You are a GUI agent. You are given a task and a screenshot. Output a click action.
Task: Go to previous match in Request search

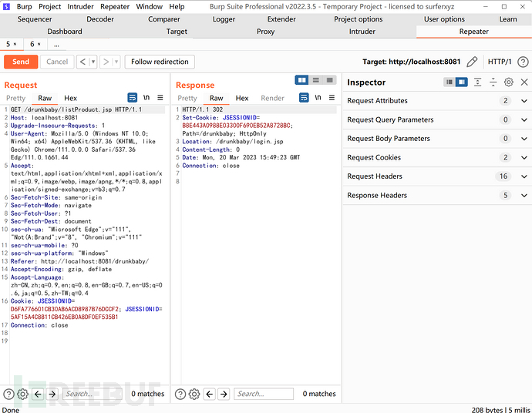pyautogui.click(x=38, y=394)
